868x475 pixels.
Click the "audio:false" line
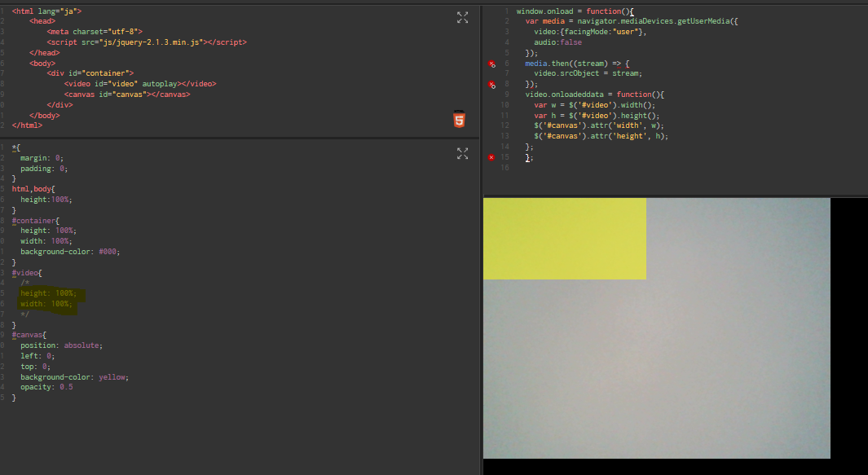tap(558, 42)
